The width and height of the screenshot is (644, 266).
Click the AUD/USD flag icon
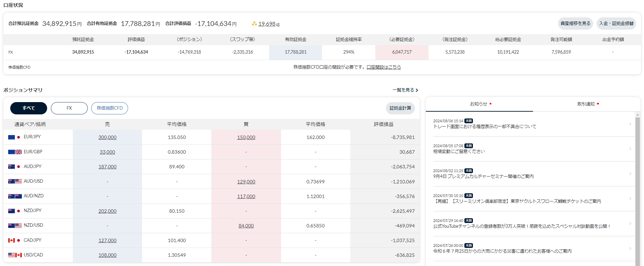(15, 181)
